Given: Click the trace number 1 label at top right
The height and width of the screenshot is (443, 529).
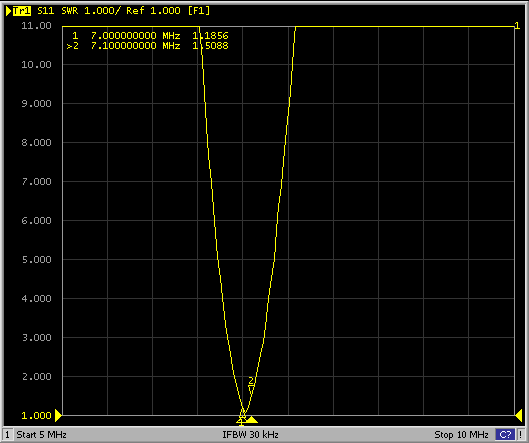Looking at the screenshot, I should tap(517, 26).
